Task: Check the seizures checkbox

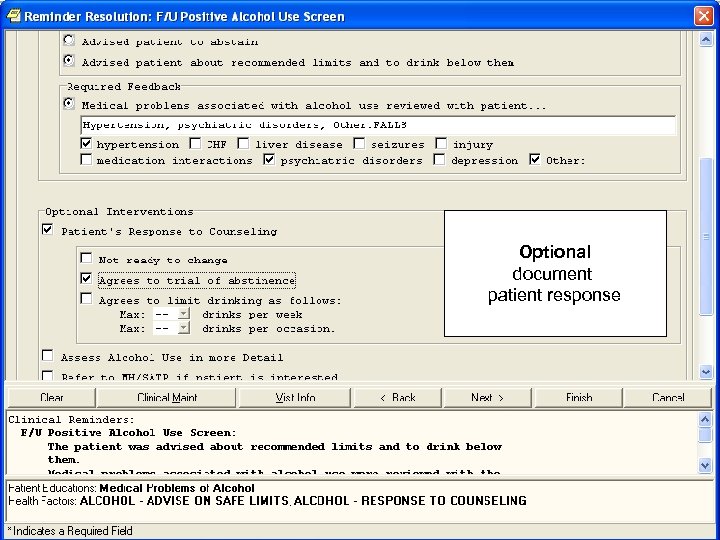Action: point(359,143)
